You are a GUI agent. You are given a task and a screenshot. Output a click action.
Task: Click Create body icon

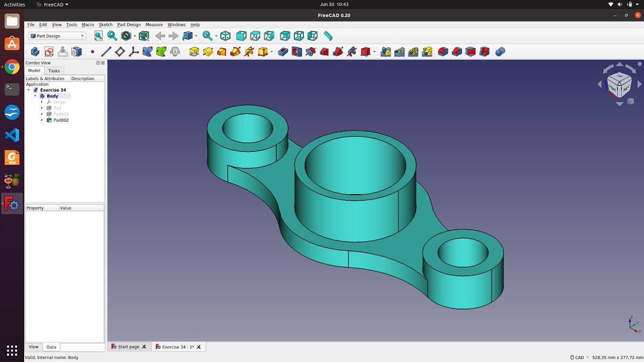point(35,51)
